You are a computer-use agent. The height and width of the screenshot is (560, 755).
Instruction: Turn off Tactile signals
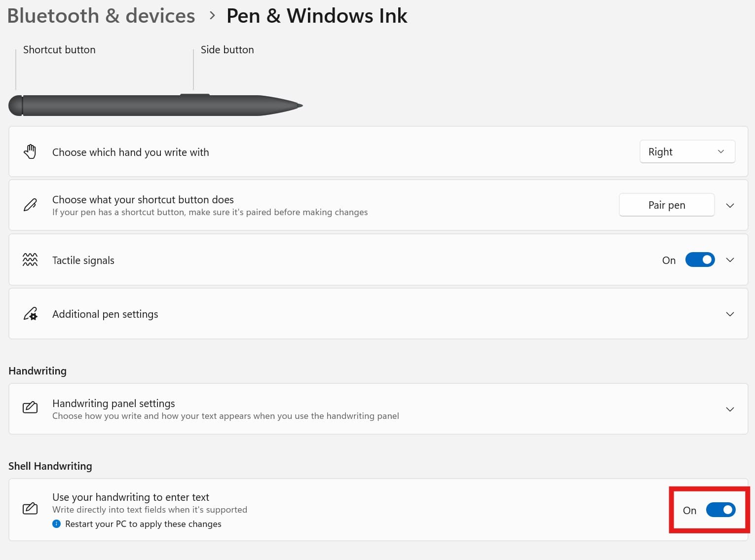pos(700,260)
